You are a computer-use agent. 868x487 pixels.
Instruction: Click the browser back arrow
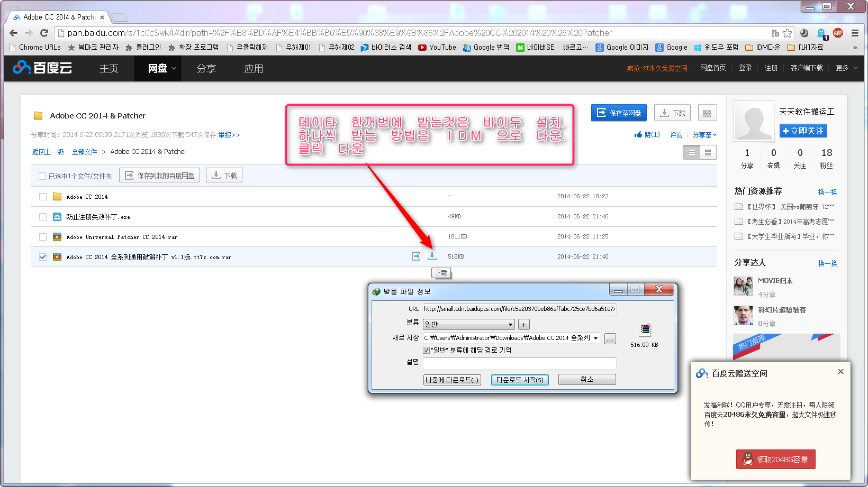[14, 33]
